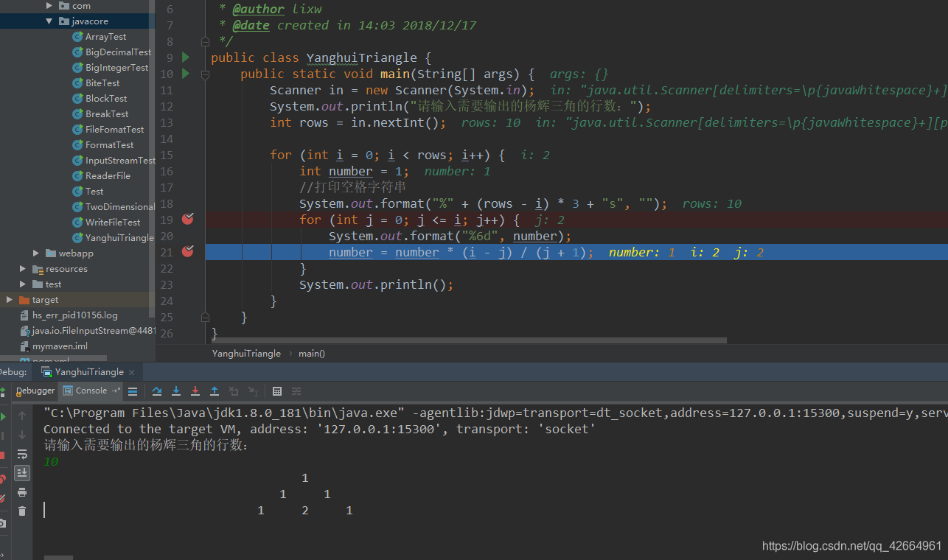Click the console Up the Stack Trace arrow

[x=22, y=416]
